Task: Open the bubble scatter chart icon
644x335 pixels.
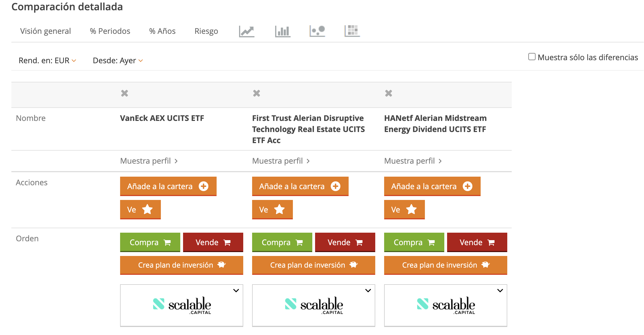Action: 317,31
